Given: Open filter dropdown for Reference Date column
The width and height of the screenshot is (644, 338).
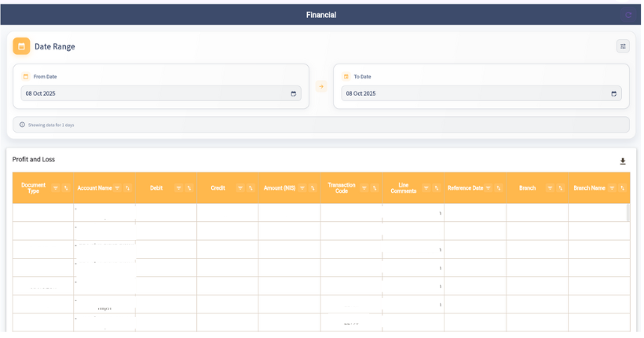Looking at the screenshot, I should point(488,188).
